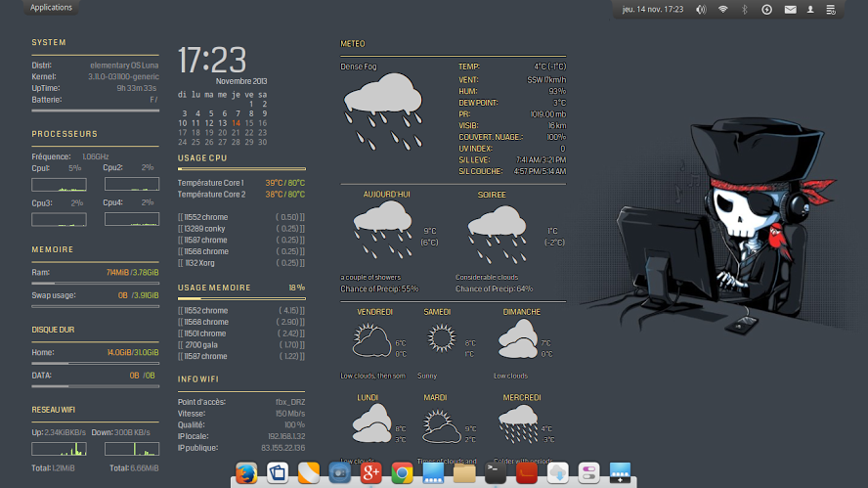The height and width of the screenshot is (488, 868).
Task: Launch Firefox from the dock
Action: click(x=246, y=473)
